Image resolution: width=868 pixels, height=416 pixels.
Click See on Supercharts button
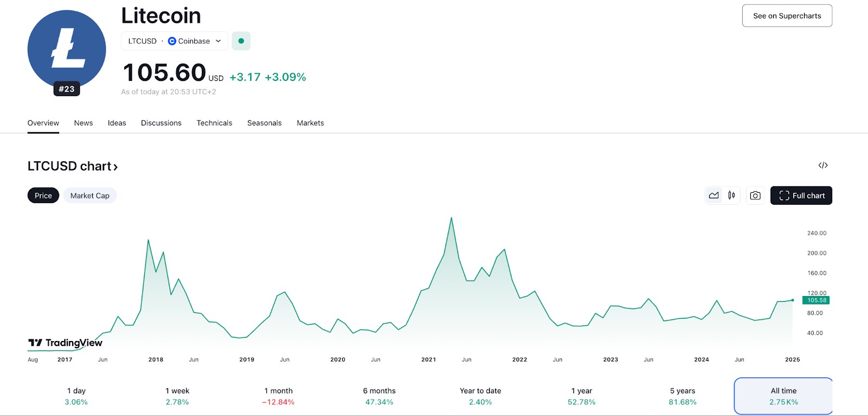(x=787, y=16)
